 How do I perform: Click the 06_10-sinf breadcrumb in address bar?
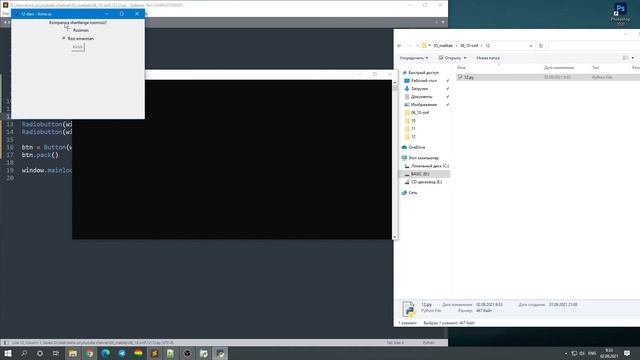coord(469,46)
